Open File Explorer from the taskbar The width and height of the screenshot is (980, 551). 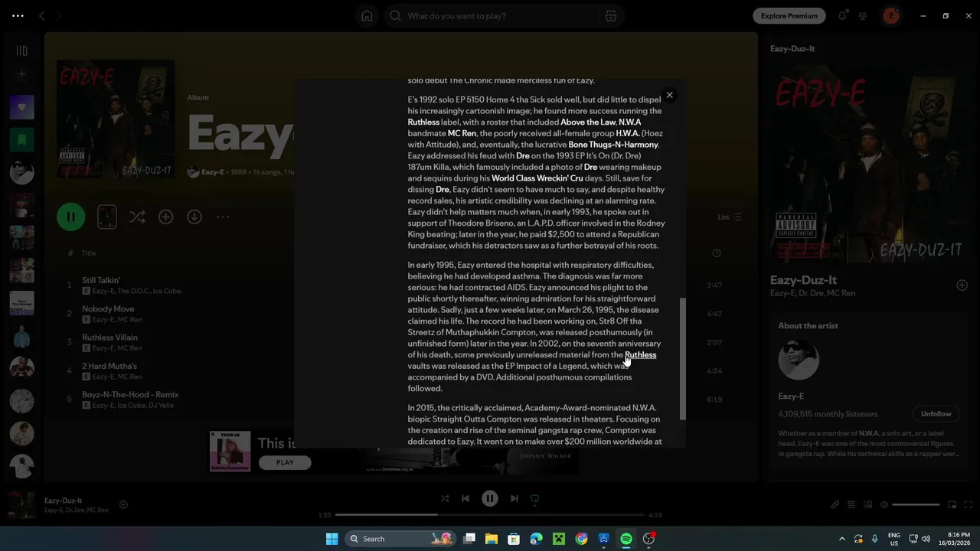pos(491,539)
